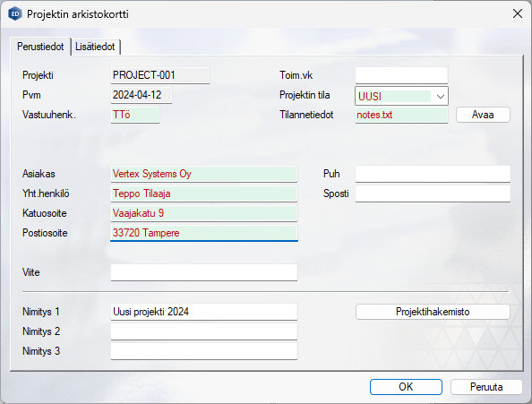Click the Viite label
The height and width of the screenshot is (404, 532).
click(30, 272)
